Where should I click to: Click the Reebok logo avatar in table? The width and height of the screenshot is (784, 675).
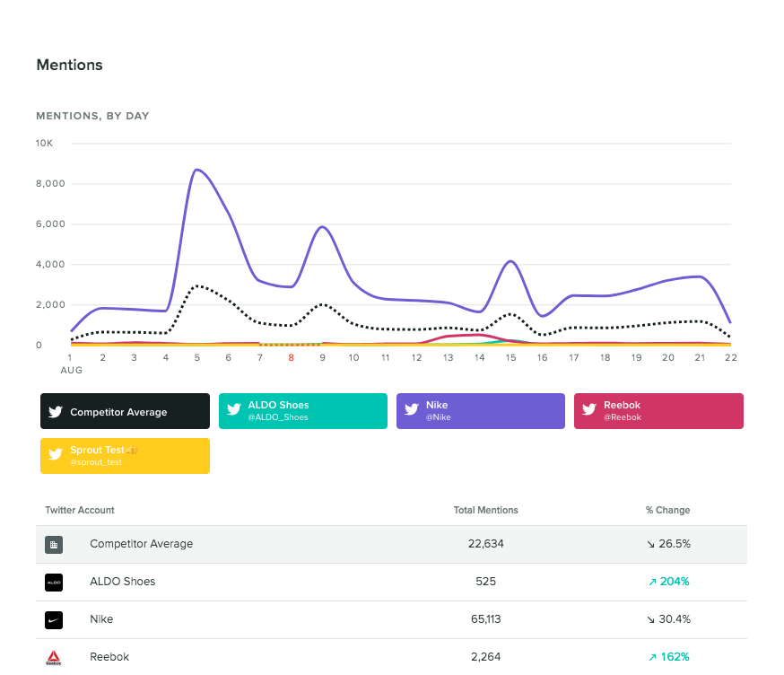point(54,657)
